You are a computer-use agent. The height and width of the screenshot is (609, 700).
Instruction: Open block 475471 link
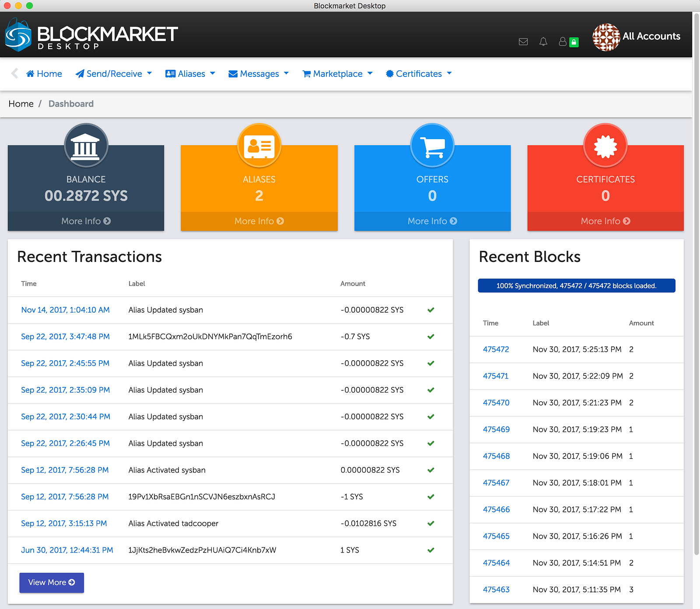[496, 376]
